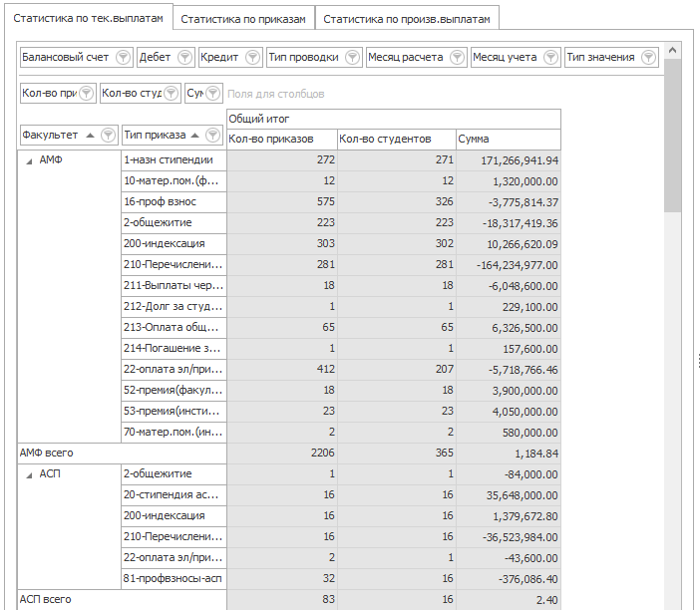The height and width of the screenshot is (610, 700).
Task: Click the vertical scrollbar thumb
Action: tap(672, 136)
